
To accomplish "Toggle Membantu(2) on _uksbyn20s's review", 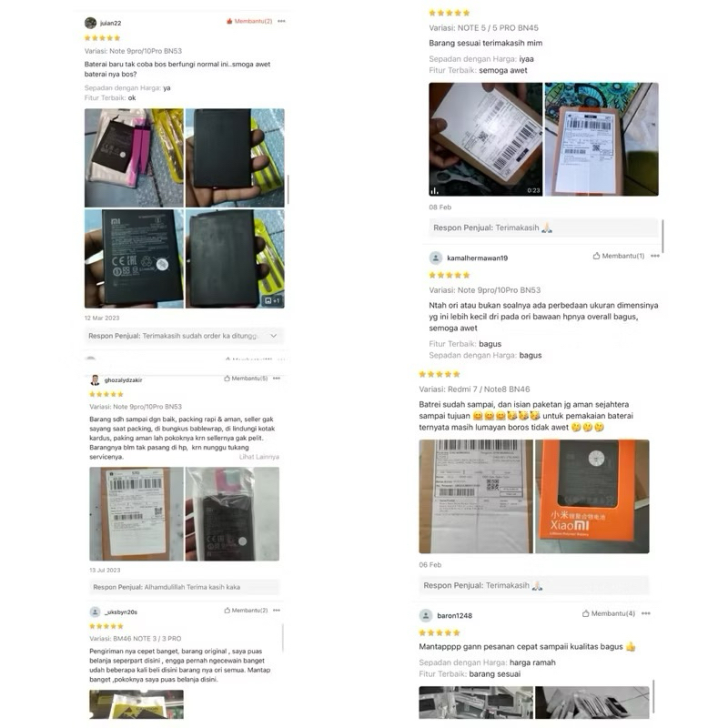I will [246, 610].
